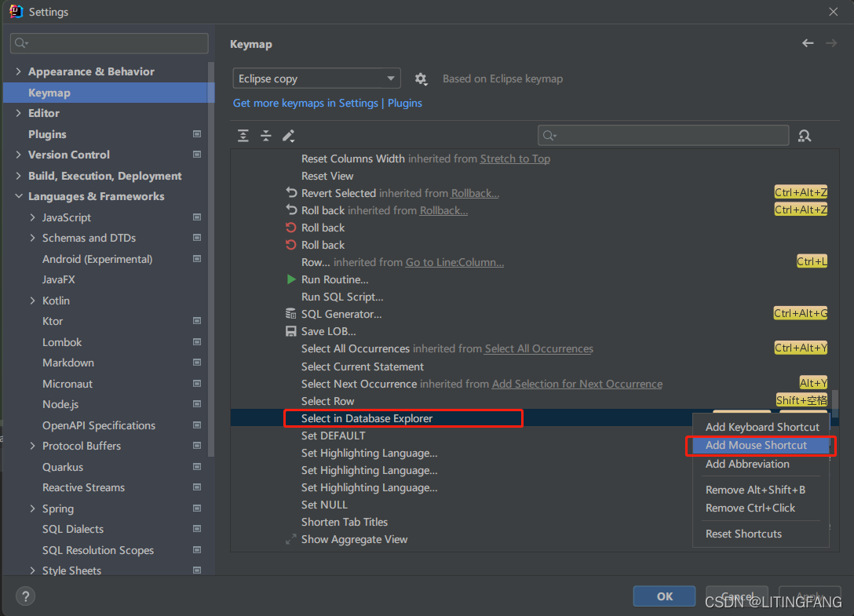Expand the Schemas and DTDs node
This screenshot has height=616, width=854.
point(33,238)
